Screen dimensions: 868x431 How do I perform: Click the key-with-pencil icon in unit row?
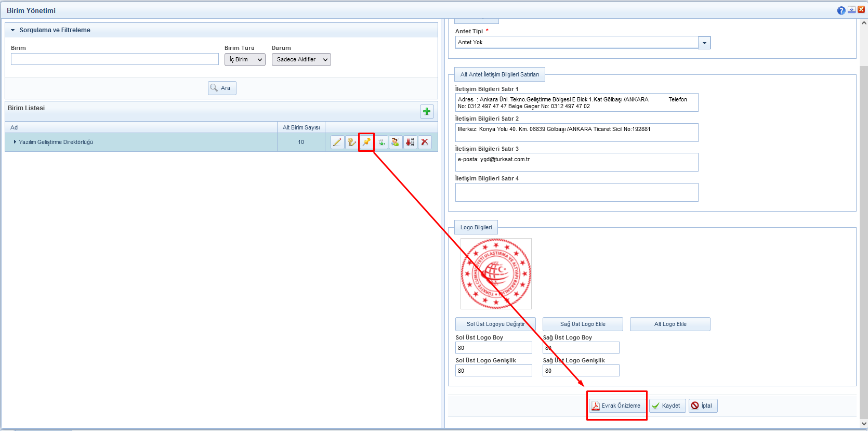(x=352, y=142)
